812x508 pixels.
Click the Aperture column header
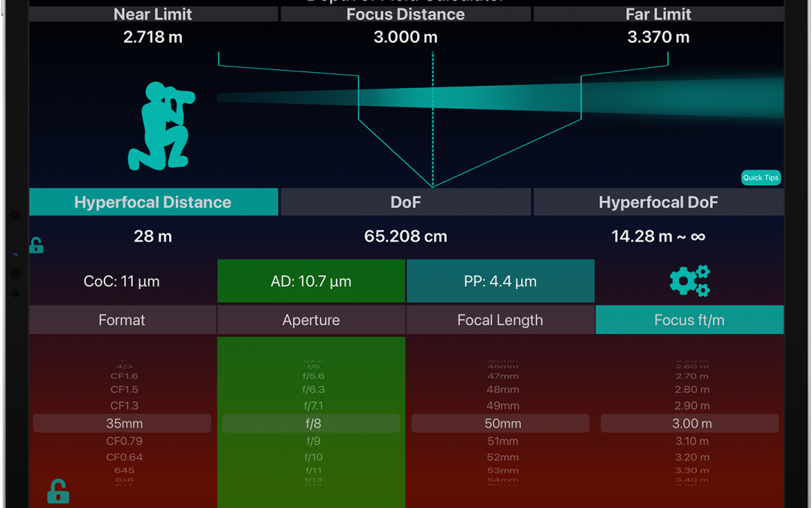[311, 320]
